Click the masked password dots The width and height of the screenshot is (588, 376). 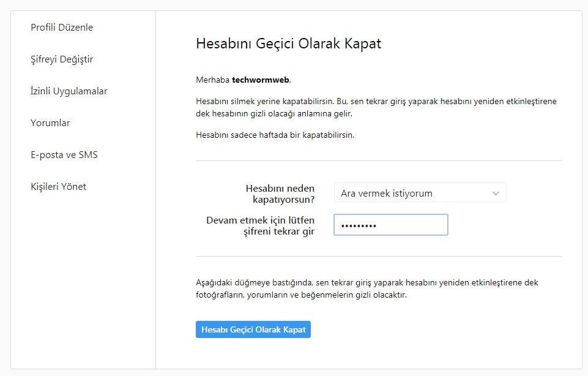359,226
